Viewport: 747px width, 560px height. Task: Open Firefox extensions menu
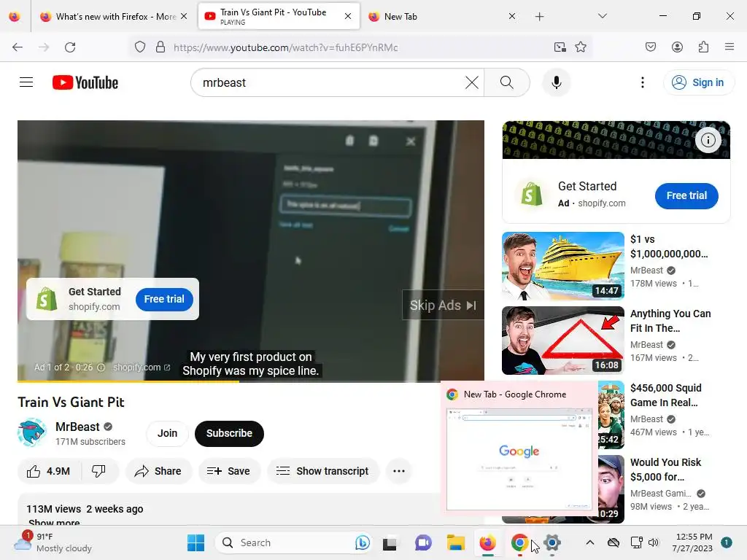[x=703, y=47]
